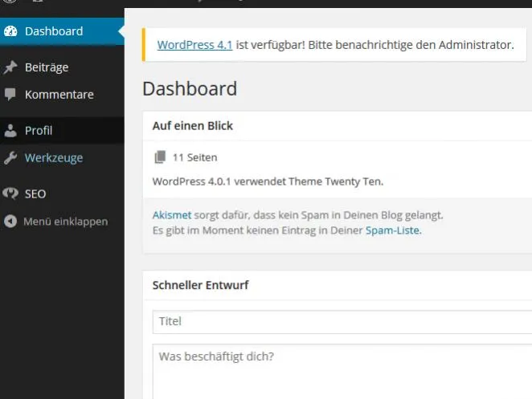Open the Spam-Liste link
The width and height of the screenshot is (532, 399).
[x=392, y=230]
